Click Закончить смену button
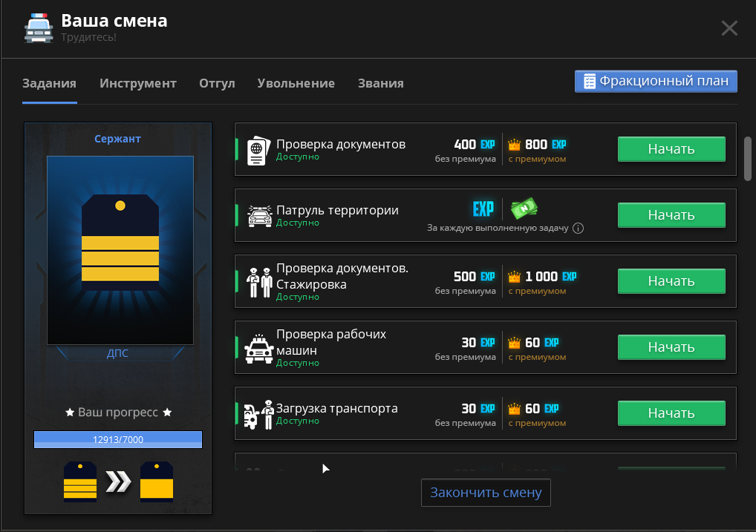Viewport: 756px width, 532px height. coord(486,493)
